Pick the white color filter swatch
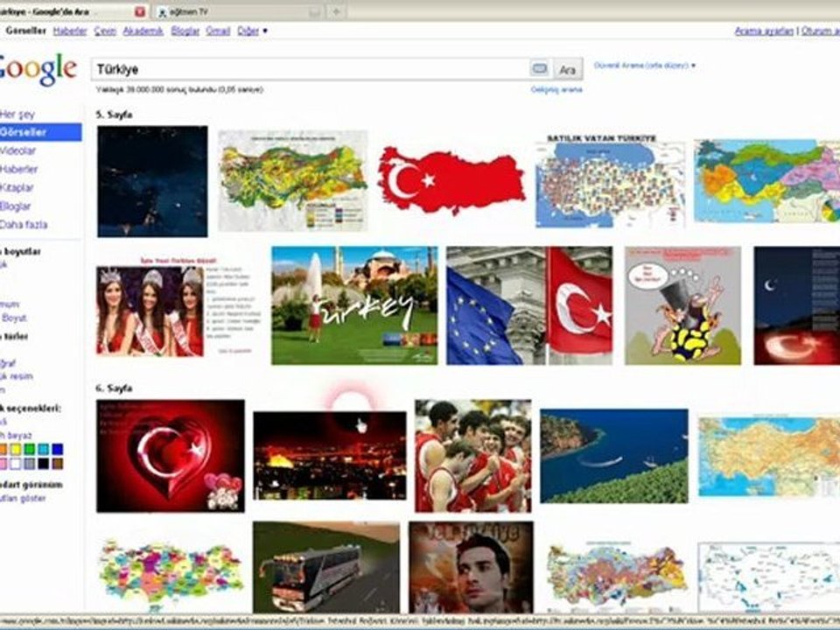The image size is (840, 630). [x=16, y=464]
